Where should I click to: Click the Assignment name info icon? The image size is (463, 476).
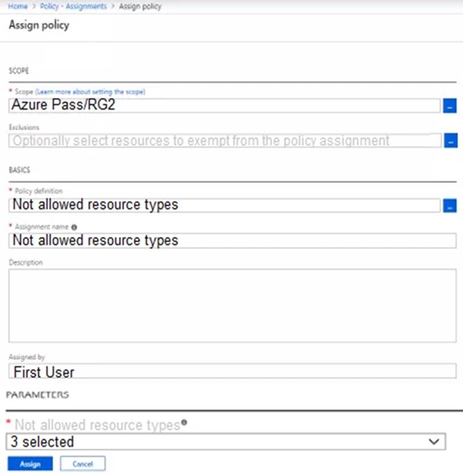74,227
